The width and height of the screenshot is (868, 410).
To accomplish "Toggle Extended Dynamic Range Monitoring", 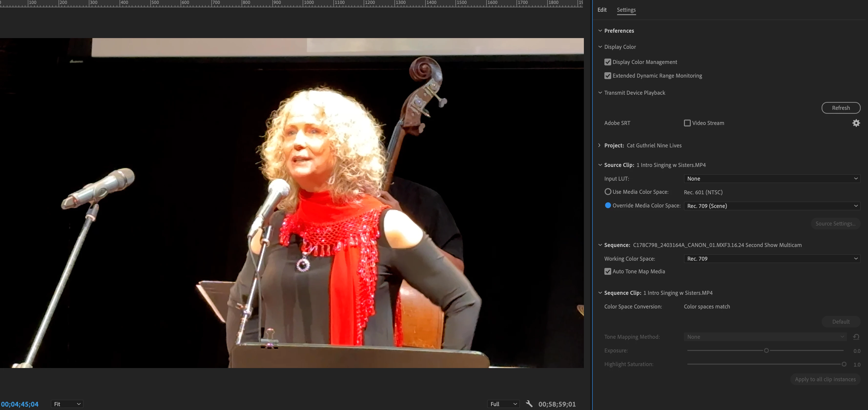I will click(608, 76).
